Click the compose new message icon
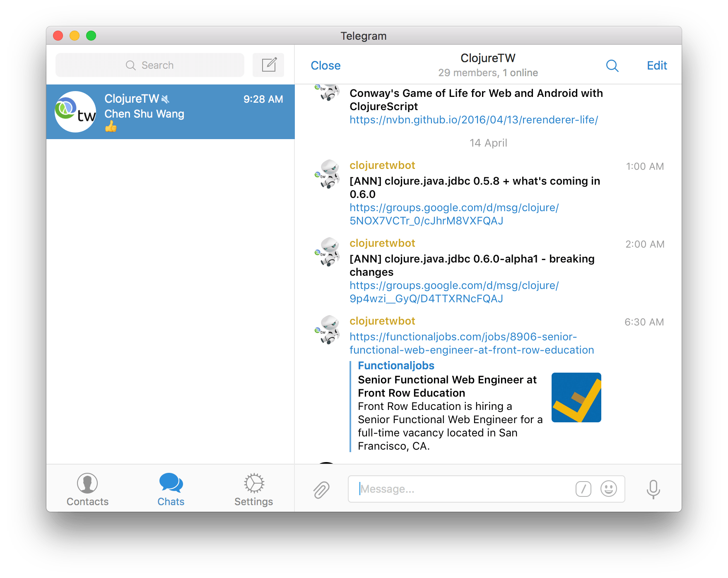 268,65
